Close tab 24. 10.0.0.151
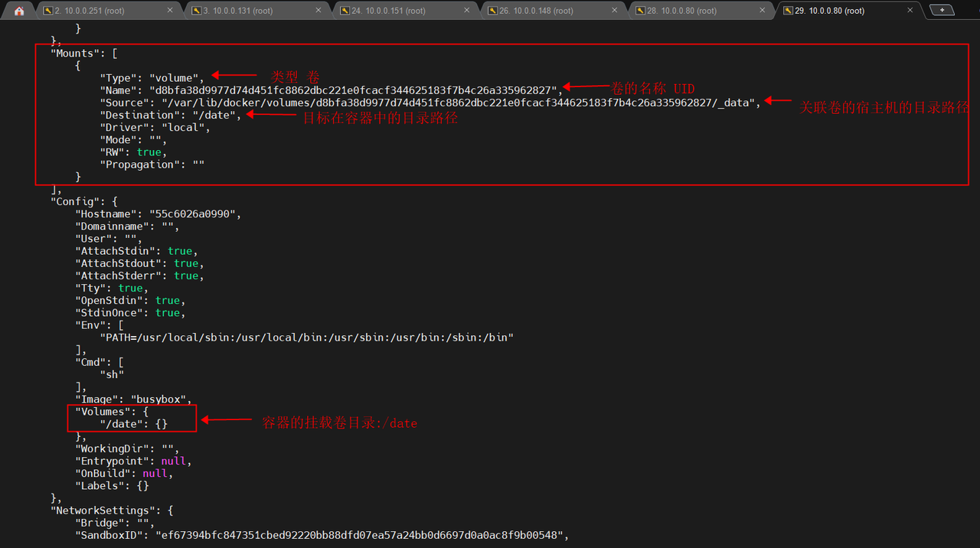Screen dimensions: 980x548 click(x=465, y=11)
